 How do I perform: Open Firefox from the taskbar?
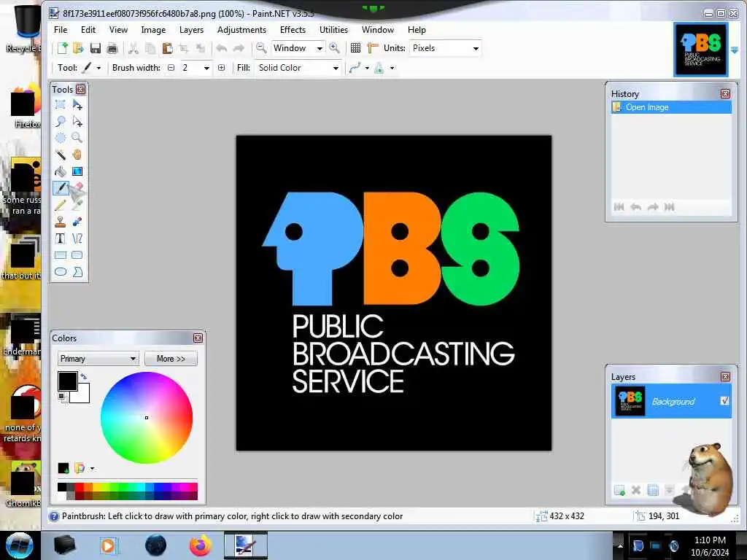tap(201, 545)
